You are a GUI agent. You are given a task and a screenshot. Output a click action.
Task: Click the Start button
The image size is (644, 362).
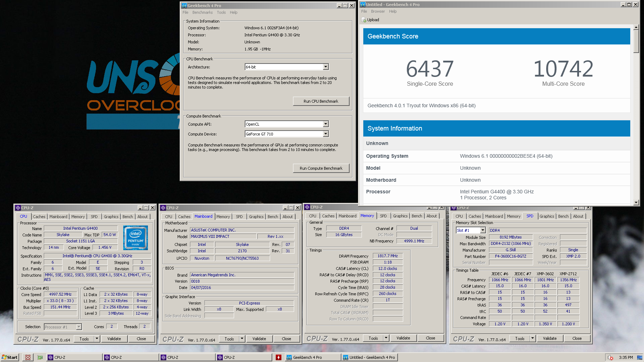[x=10, y=357]
